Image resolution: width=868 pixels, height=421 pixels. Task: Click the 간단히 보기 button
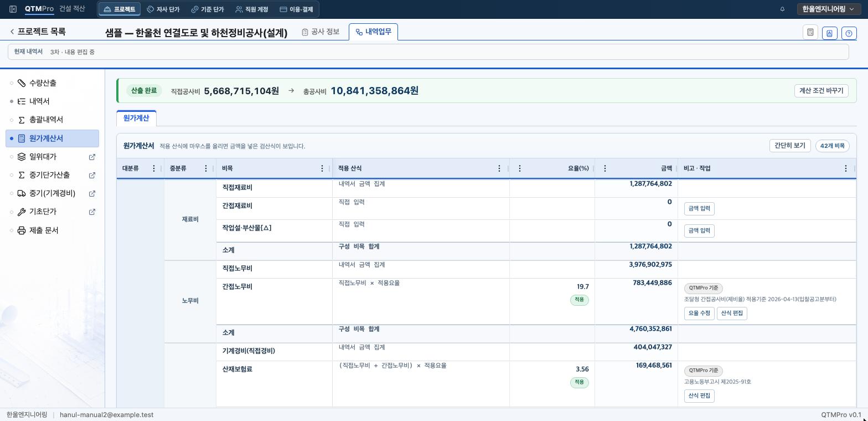coord(790,146)
